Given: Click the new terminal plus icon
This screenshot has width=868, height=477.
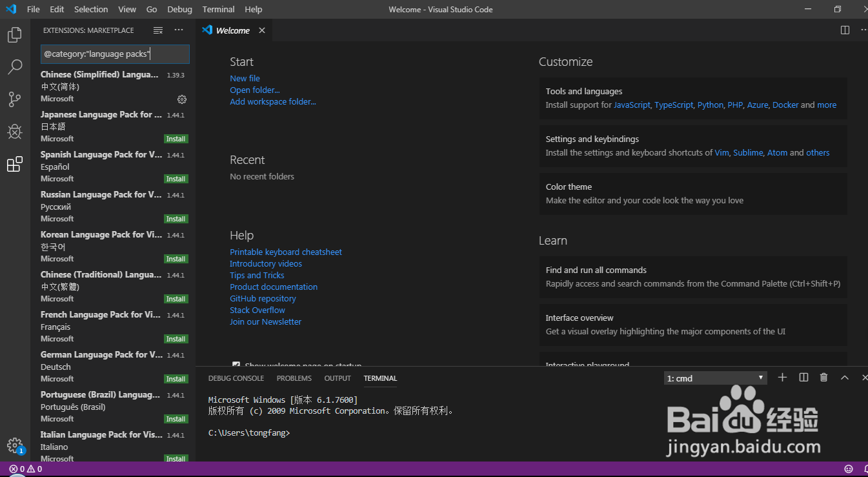Looking at the screenshot, I should [782, 378].
